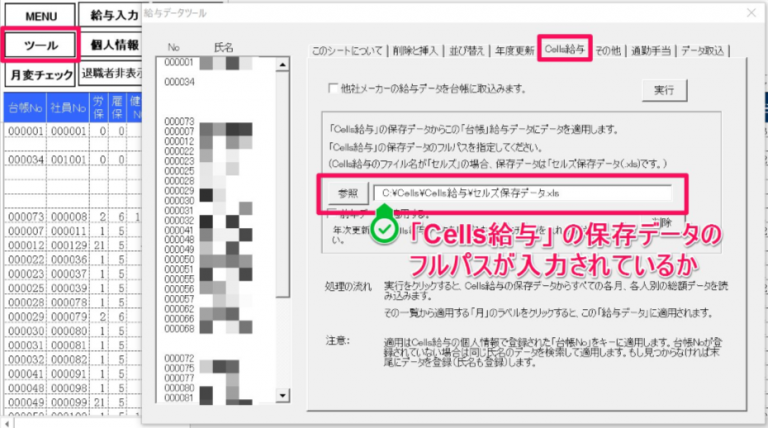The height and width of the screenshot is (428, 768).
Task: Click sheet cell 社員No 000008
Action: tap(68, 216)
